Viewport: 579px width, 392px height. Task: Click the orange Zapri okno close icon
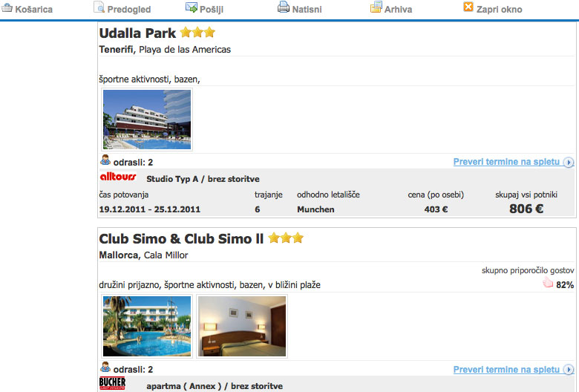(468, 7)
